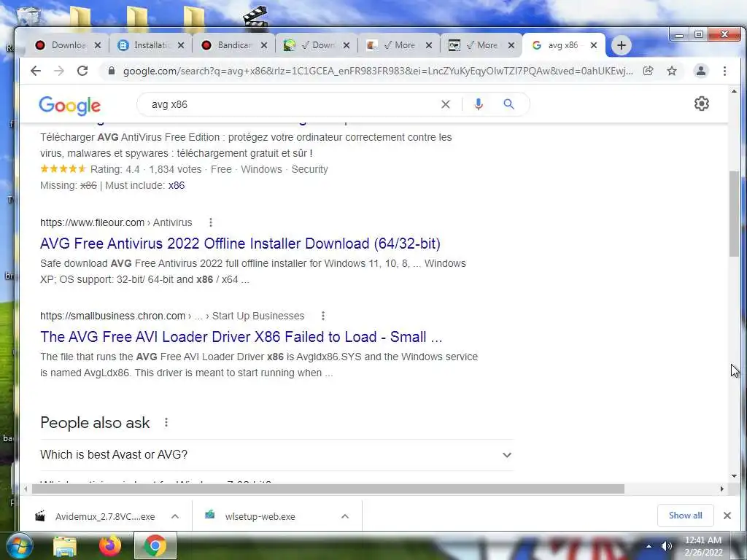Viewport: 747px width, 560px height.
Task: Click the scroll right arrow button
Action: 721,489
